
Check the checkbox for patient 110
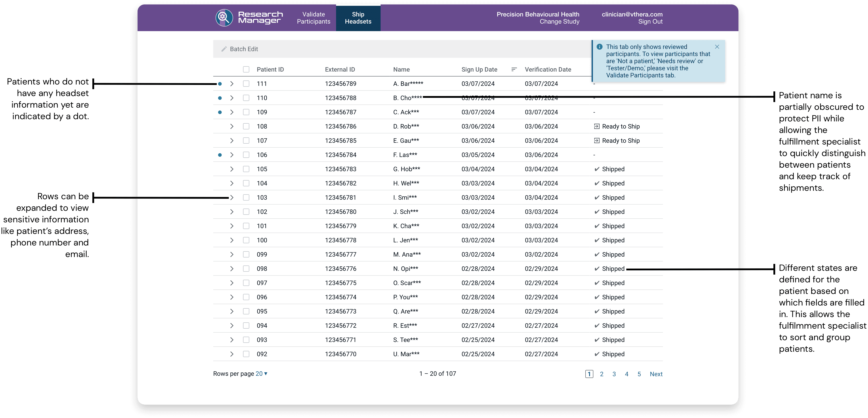point(246,98)
